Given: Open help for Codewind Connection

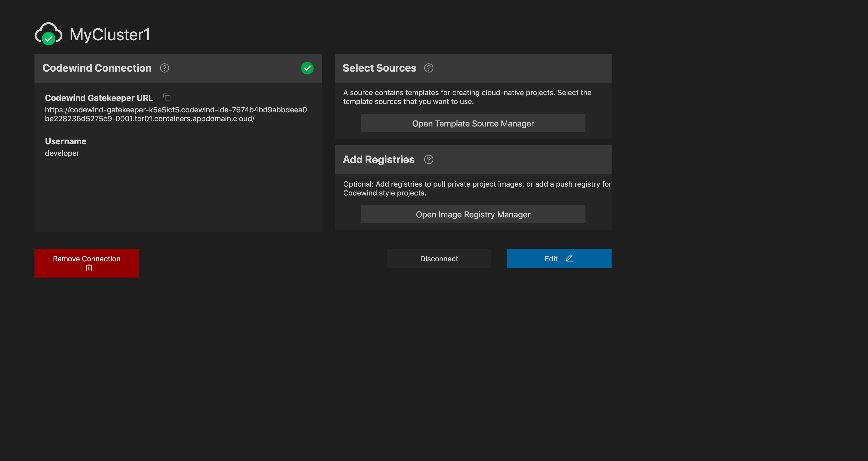Looking at the screenshot, I should pyautogui.click(x=165, y=68).
